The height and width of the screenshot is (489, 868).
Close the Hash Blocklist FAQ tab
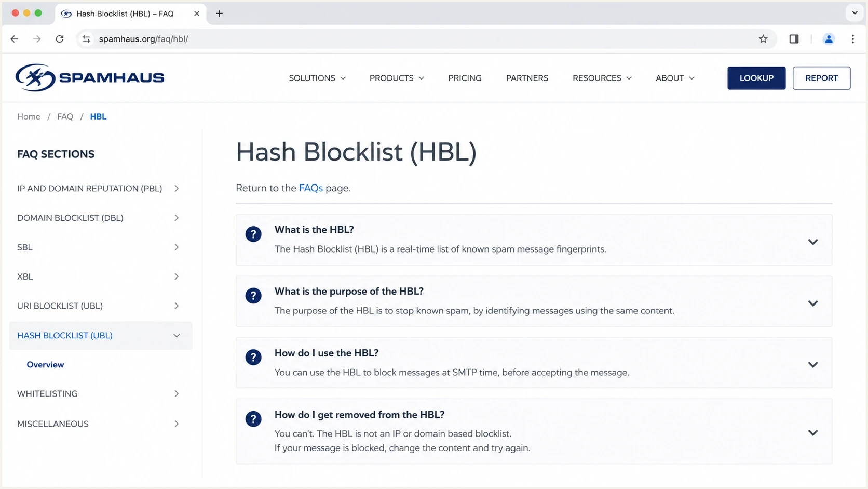(x=197, y=14)
